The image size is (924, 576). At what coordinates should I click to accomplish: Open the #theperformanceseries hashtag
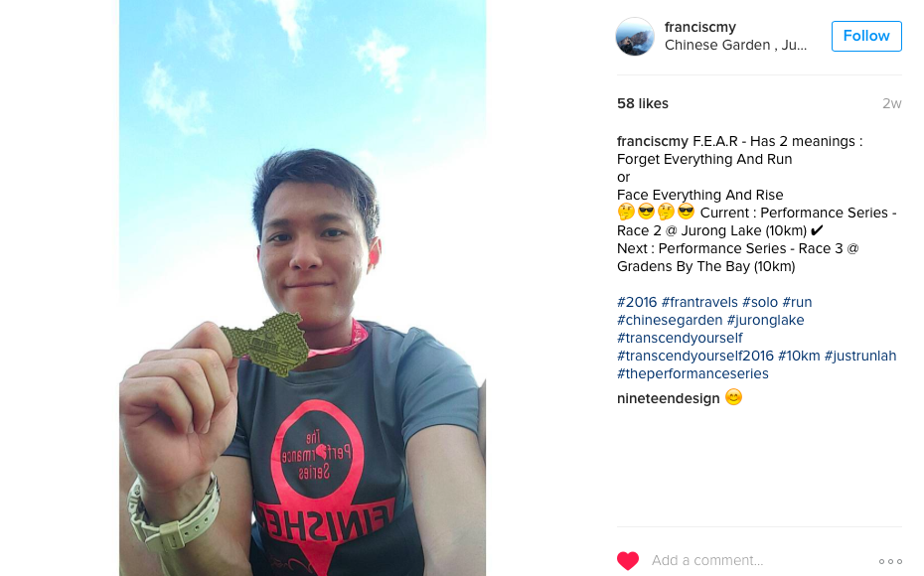tap(693, 374)
